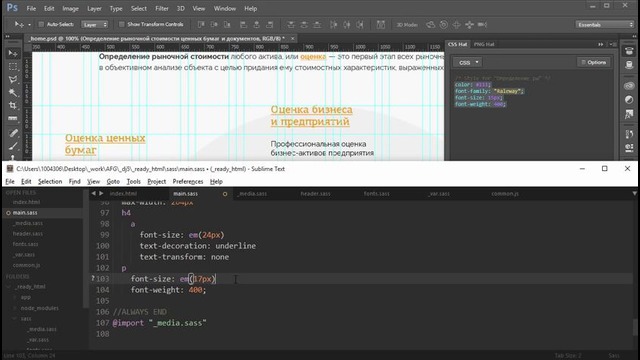Collapse the _ready_html folder in sidebar

click(9, 287)
